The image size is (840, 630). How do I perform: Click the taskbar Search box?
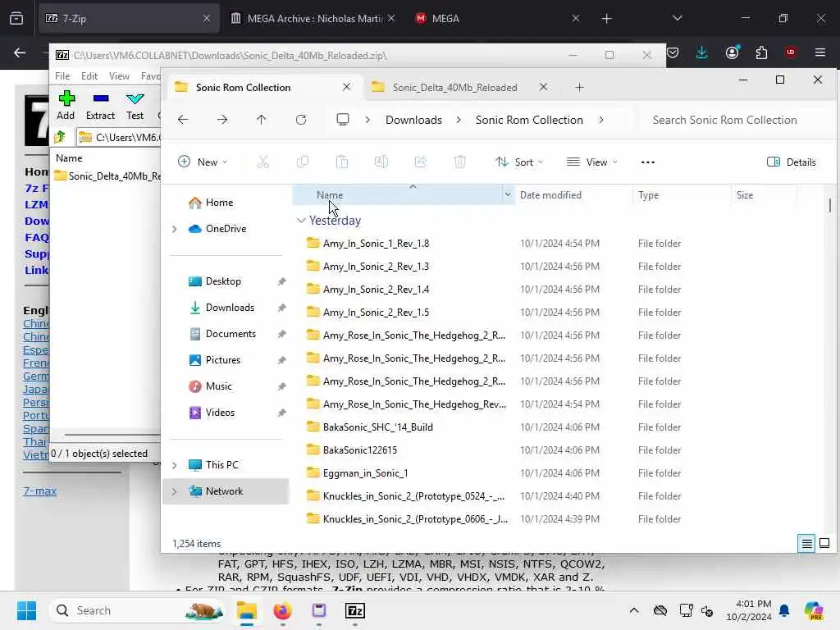138,610
